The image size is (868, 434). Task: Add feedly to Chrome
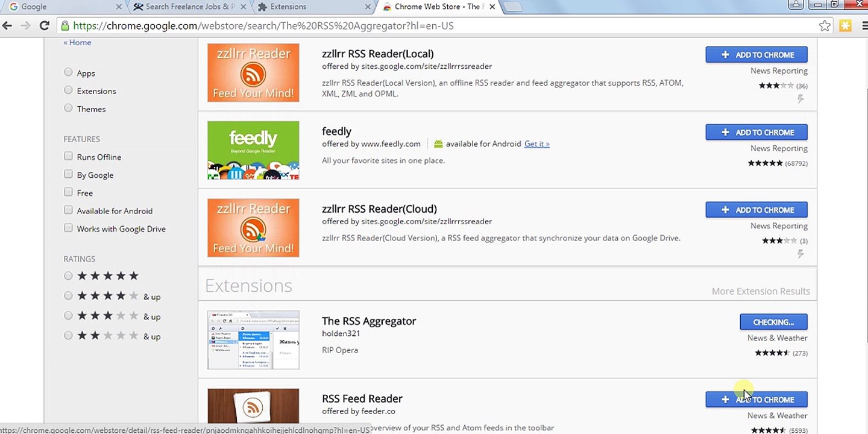click(756, 133)
